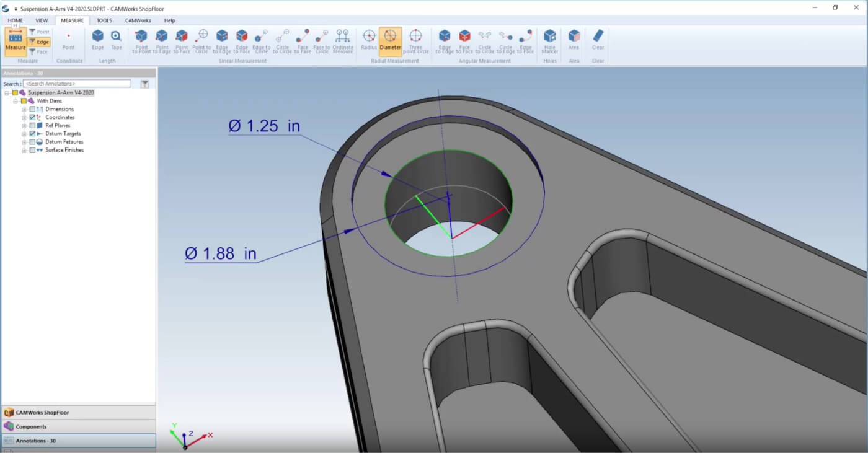Activate the Measure tool in the ribbon

[15, 40]
